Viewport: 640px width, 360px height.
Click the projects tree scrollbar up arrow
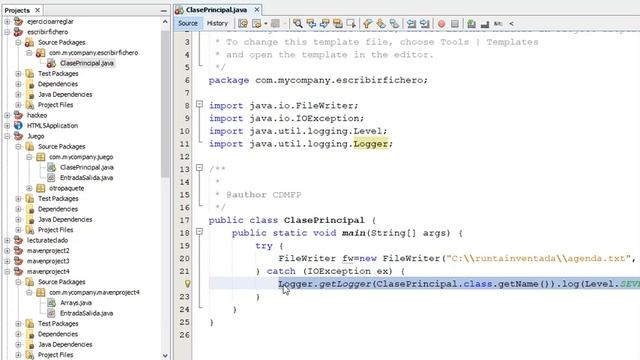click(165, 22)
